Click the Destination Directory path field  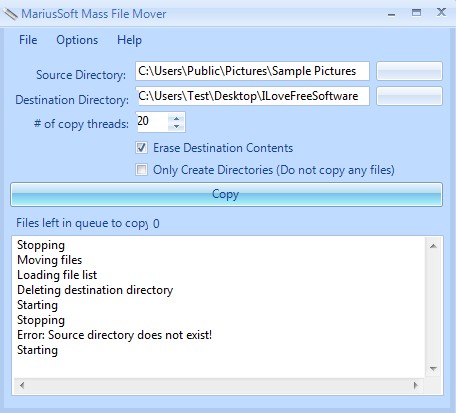tap(252, 96)
